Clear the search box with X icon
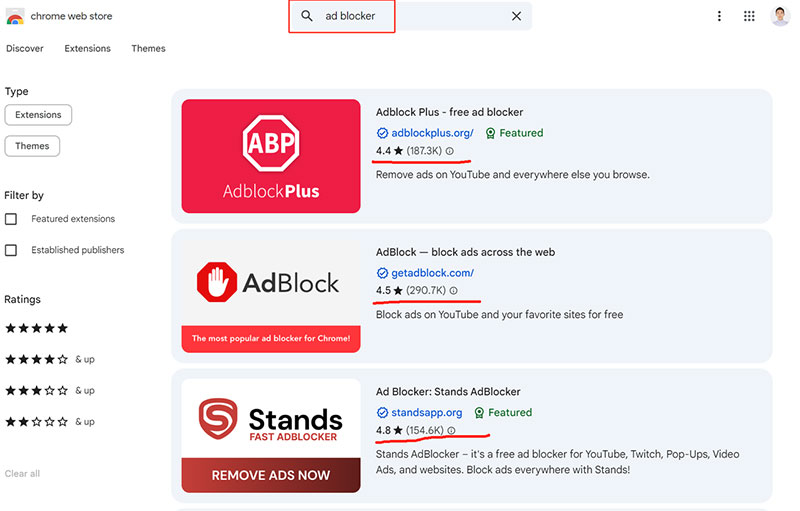This screenshot has width=800, height=511. tap(517, 16)
